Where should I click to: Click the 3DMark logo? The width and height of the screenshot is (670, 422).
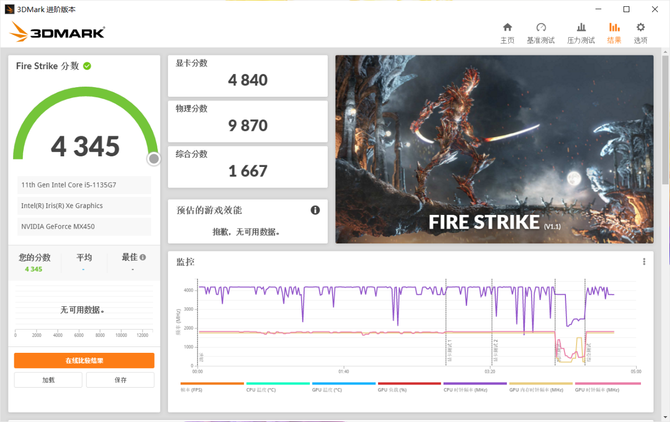point(57,32)
